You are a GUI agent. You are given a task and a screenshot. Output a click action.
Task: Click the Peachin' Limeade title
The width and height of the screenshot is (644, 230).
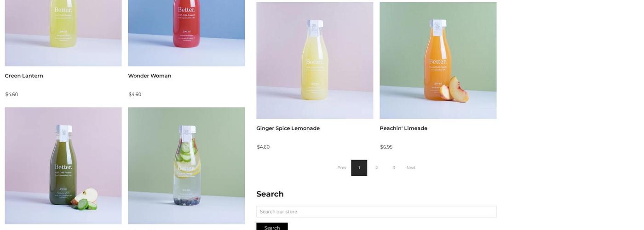(403, 128)
